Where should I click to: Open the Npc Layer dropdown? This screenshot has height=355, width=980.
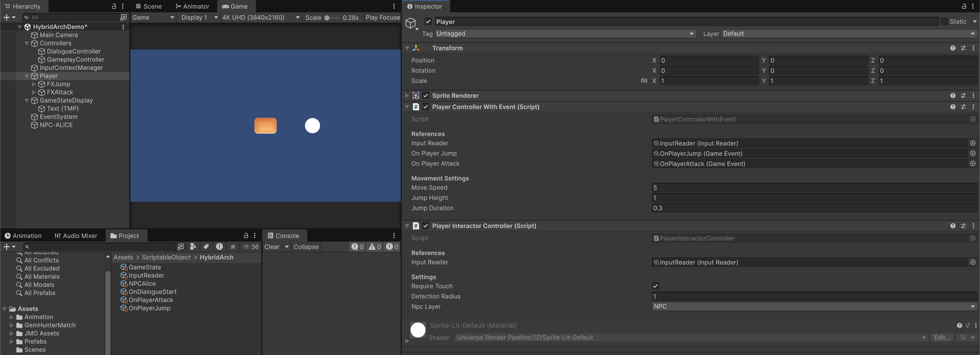tap(814, 307)
